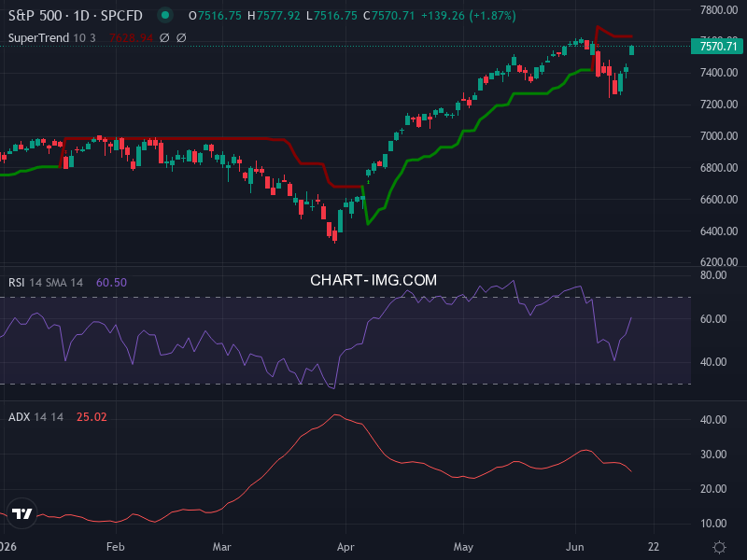Viewport: 747px width, 560px height.
Task: Click the High value 7577.92
Action: [x=278, y=16]
